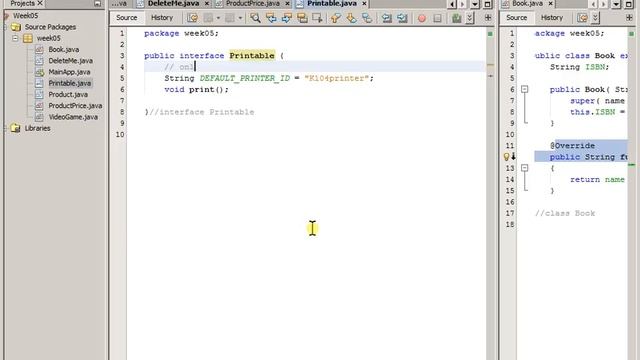The image size is (640, 360).
Task: Toggle Highlight Search icon in editor toolbar
Action: [302, 18]
